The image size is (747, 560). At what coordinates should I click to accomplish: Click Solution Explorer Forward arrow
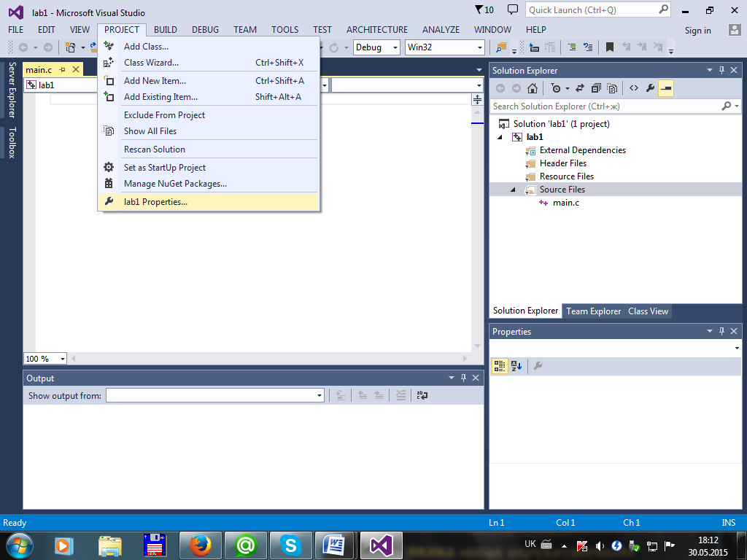pyautogui.click(x=516, y=88)
